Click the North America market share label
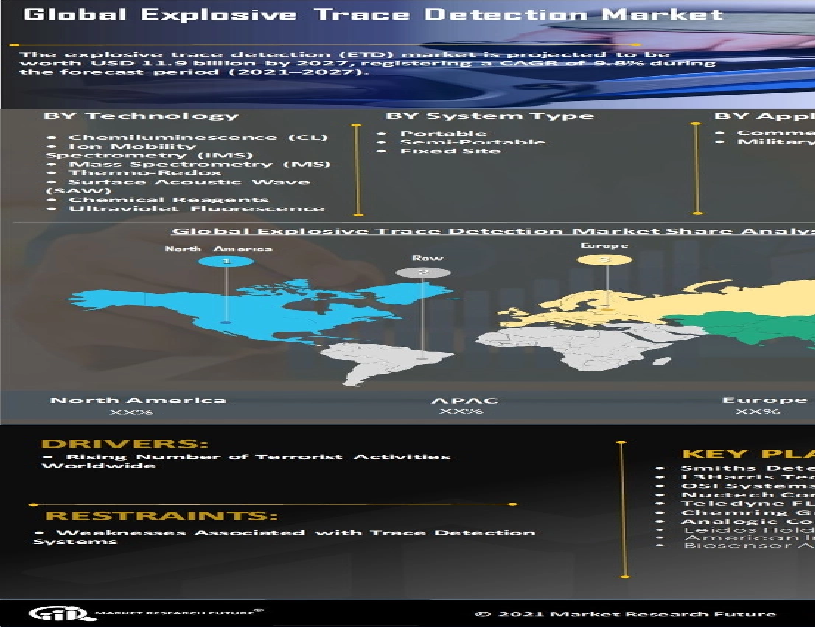Viewport: 815px width, 627px height. [x=138, y=401]
